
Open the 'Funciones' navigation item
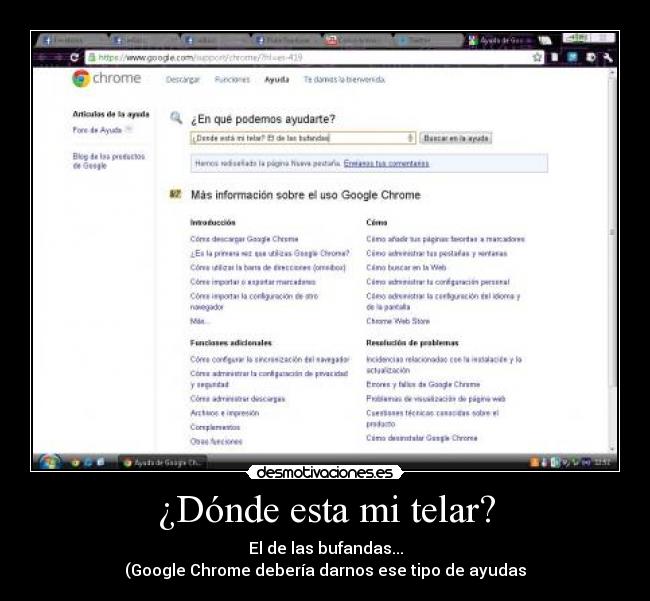click(x=232, y=80)
